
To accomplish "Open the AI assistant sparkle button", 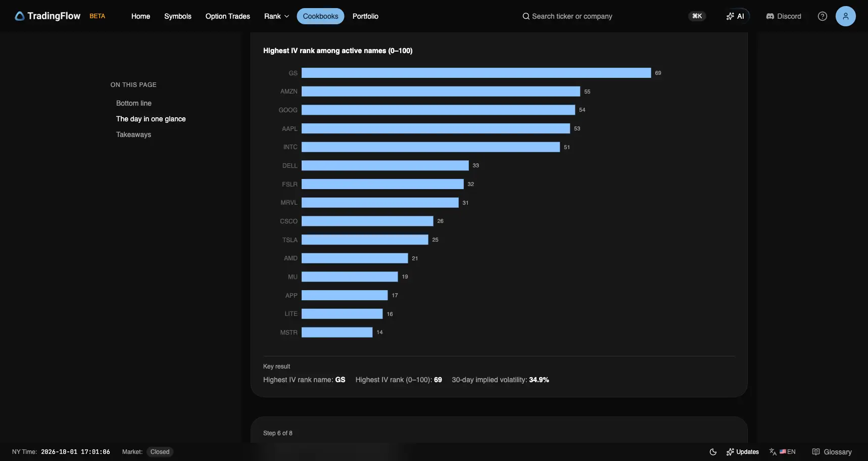I will [x=735, y=16].
